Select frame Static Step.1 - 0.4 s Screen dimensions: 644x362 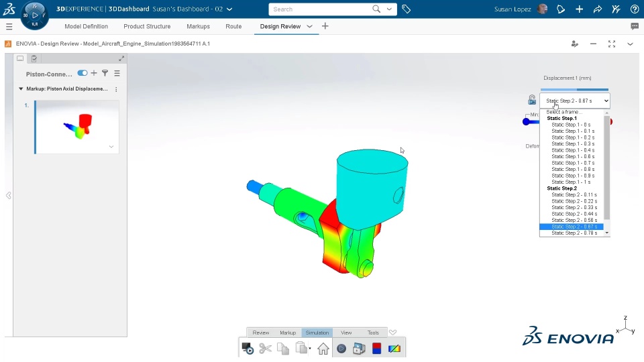tap(572, 150)
